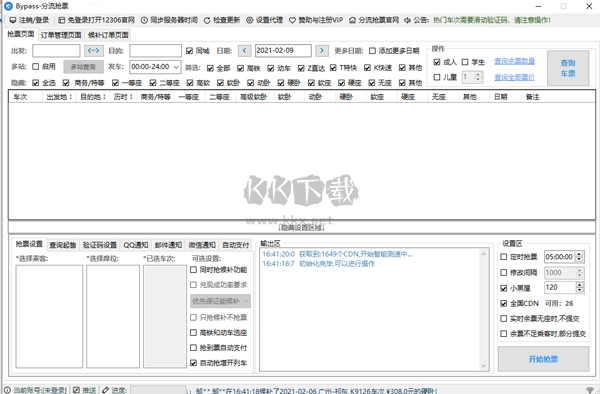Viewport: 600px width, 394px height.
Task: Open 查询全部票价 link
Action: pos(515,77)
